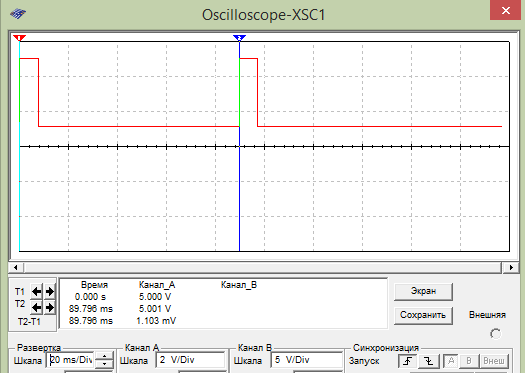
Task: Click Канал B scale field 5 V/Div
Action: tap(306, 360)
